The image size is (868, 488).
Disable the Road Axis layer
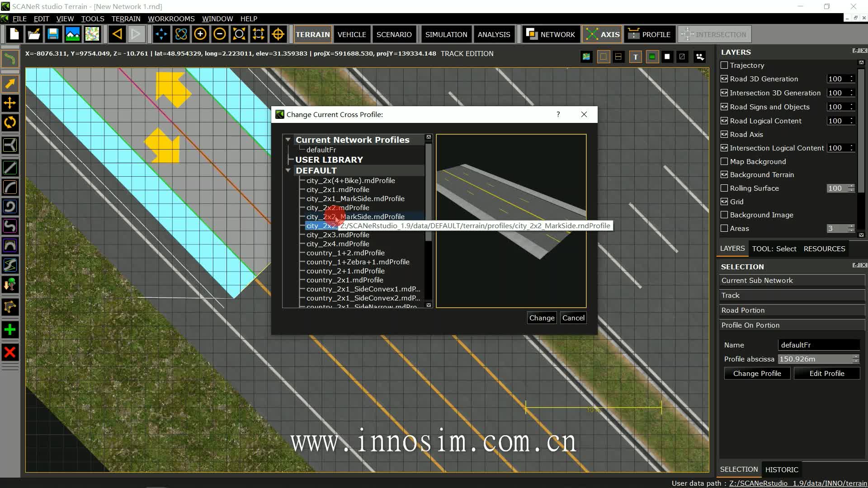coord(724,134)
